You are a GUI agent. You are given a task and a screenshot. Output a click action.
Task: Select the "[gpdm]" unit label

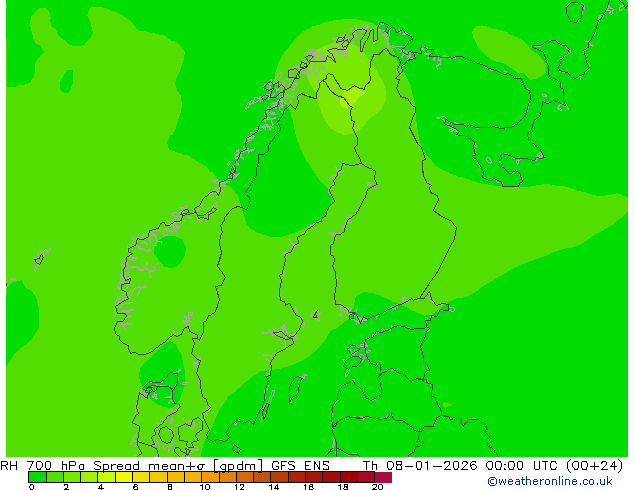coord(238,466)
